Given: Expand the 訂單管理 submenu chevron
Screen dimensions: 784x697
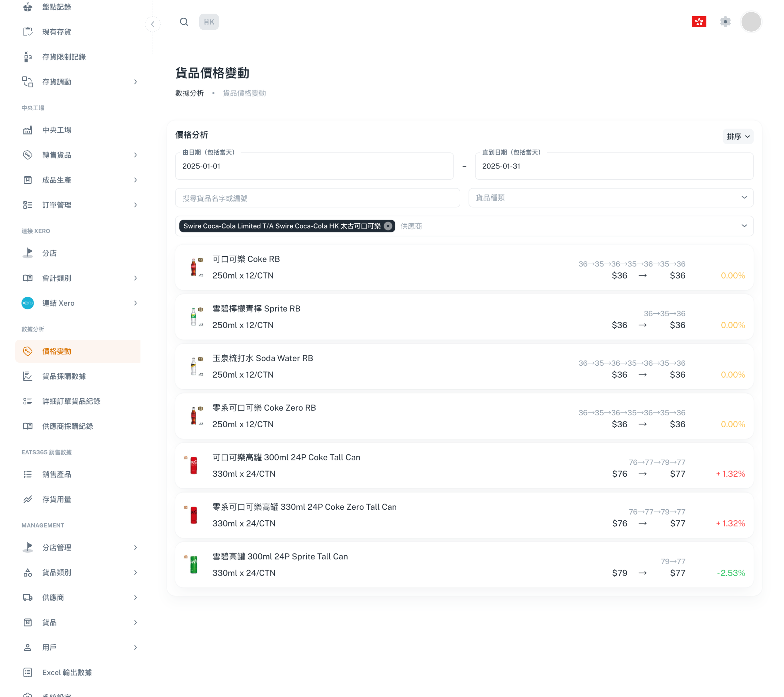Looking at the screenshot, I should click(135, 205).
